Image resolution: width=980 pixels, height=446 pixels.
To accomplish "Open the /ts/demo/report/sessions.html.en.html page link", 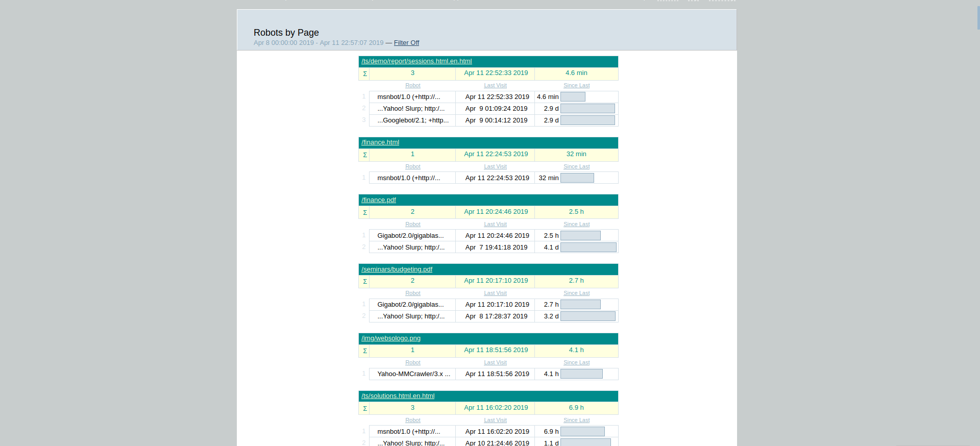I will tap(416, 61).
